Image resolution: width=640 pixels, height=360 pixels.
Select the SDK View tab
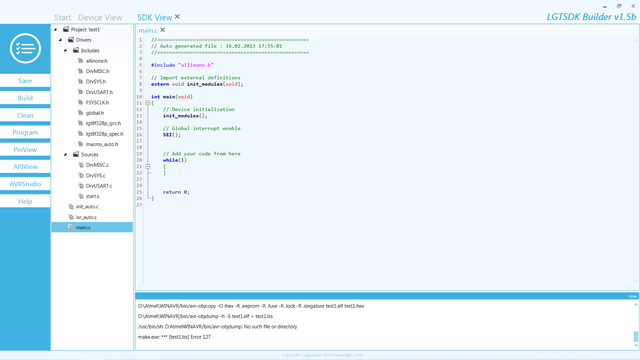[154, 18]
